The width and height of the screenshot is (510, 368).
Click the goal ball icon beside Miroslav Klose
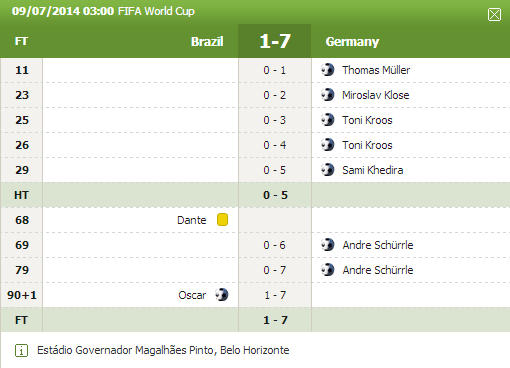click(328, 95)
